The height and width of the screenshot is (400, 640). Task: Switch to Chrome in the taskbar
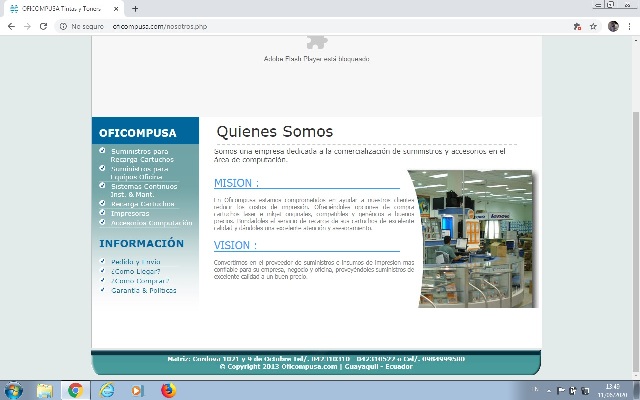(x=76, y=391)
